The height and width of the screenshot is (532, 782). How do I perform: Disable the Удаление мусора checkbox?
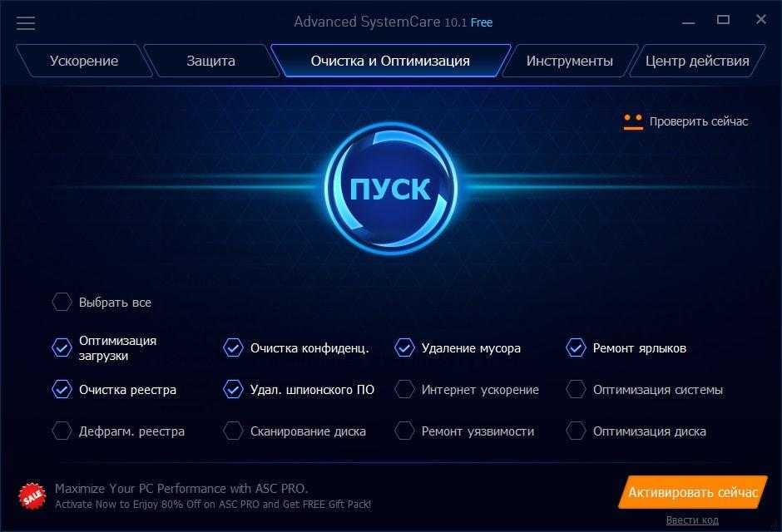[x=404, y=347]
